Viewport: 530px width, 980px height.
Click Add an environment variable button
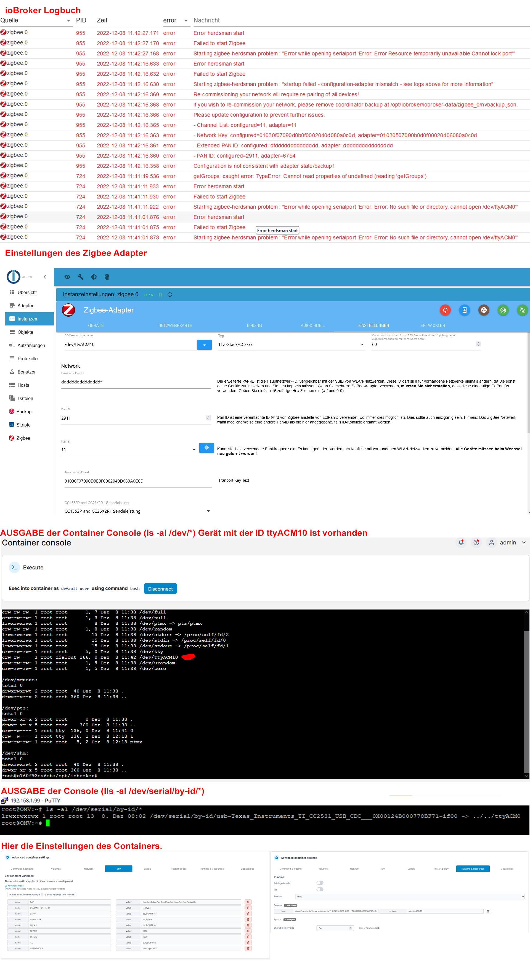coord(24,894)
